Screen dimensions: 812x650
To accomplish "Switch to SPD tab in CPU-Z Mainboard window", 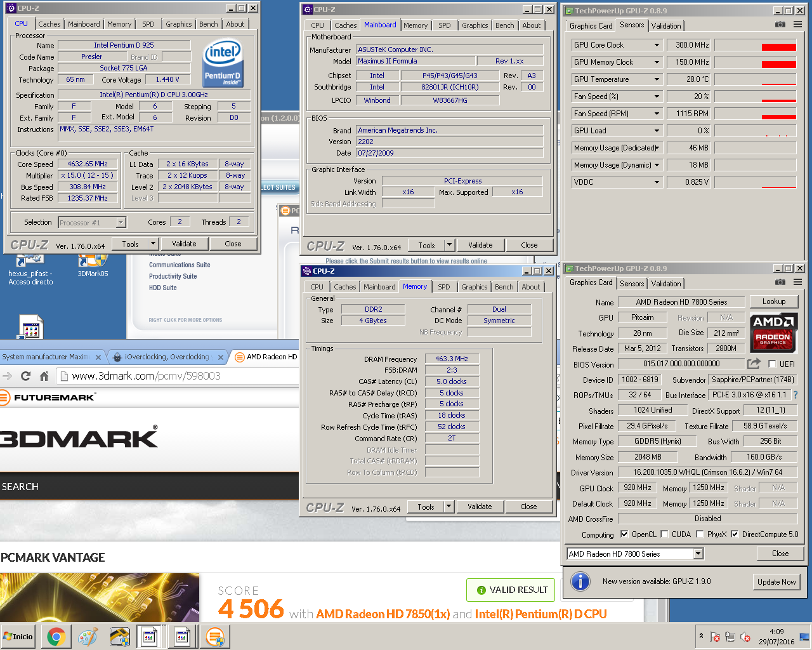I will coord(445,25).
